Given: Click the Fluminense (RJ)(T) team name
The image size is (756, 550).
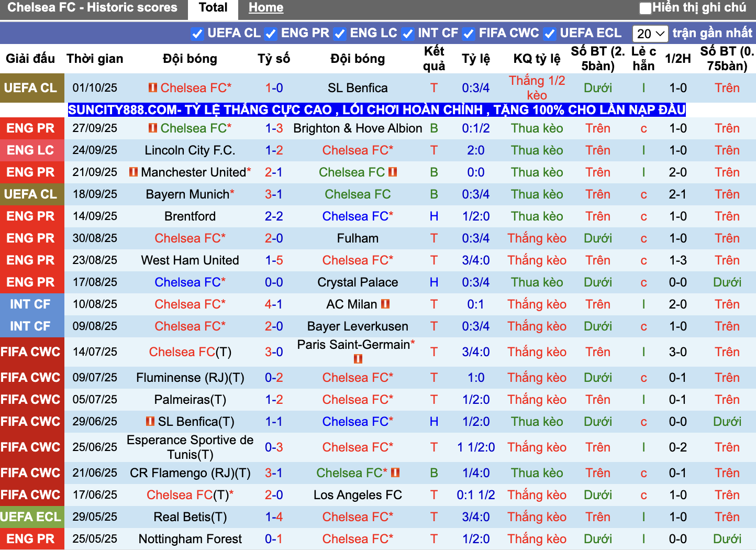Looking at the screenshot, I should [190, 378].
